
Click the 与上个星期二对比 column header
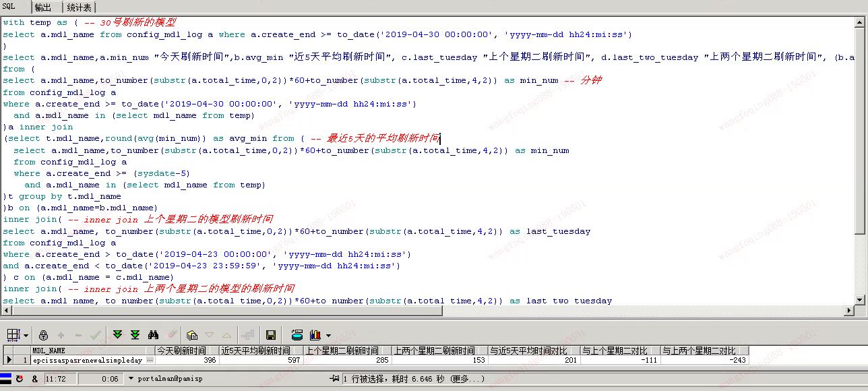coord(620,351)
